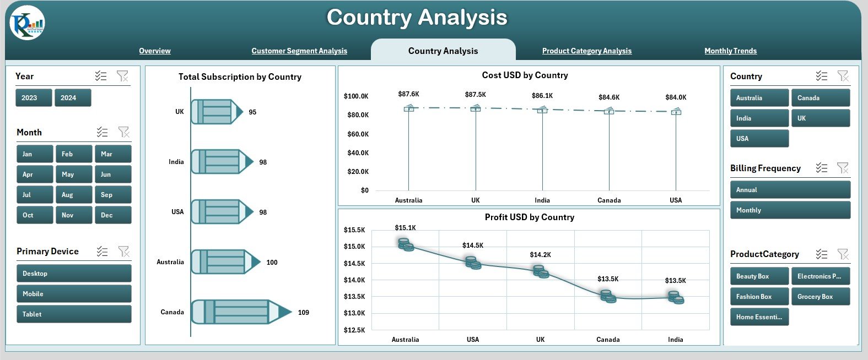Click the dashboard logo in top corner
868x360 pixels.
pyautogui.click(x=27, y=23)
